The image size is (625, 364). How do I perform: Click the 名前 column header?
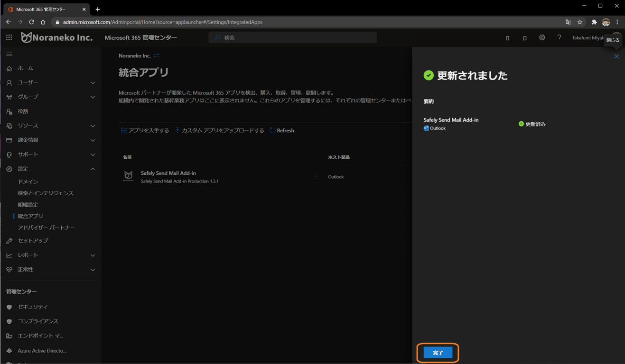click(127, 157)
